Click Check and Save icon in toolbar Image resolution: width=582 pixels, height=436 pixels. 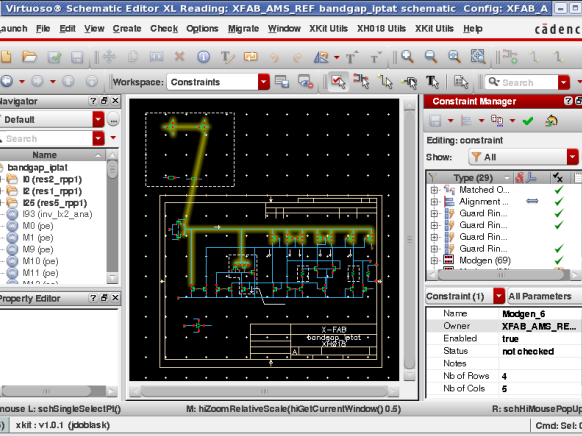coord(54,57)
